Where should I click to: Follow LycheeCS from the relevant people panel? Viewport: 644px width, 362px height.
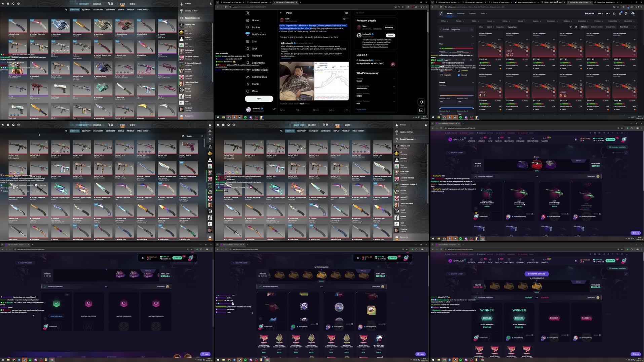(390, 35)
